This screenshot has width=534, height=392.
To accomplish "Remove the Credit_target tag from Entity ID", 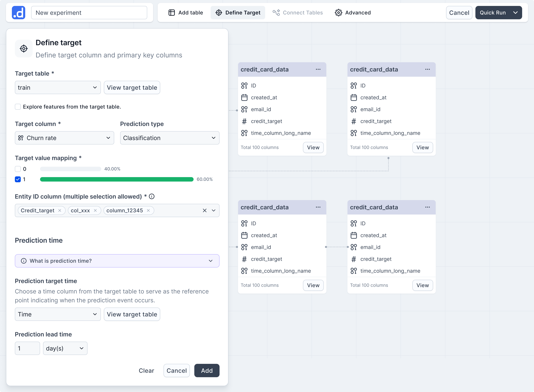I will (60, 210).
